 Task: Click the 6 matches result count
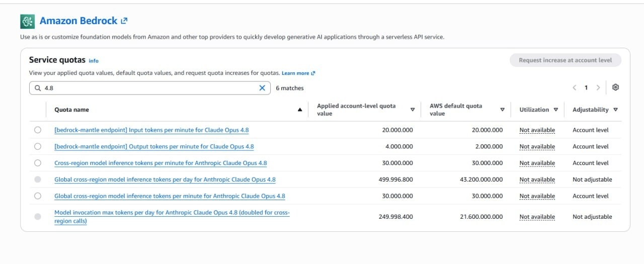click(x=290, y=88)
